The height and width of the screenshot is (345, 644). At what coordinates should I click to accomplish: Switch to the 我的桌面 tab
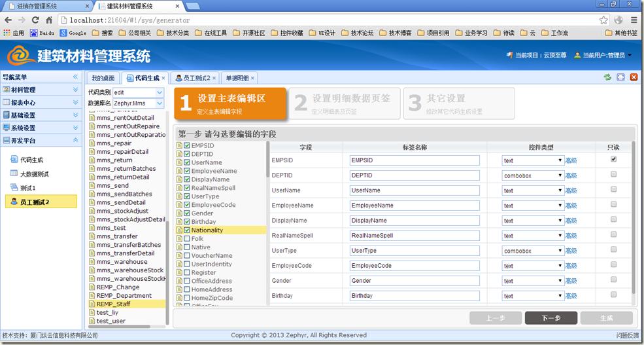[103, 78]
